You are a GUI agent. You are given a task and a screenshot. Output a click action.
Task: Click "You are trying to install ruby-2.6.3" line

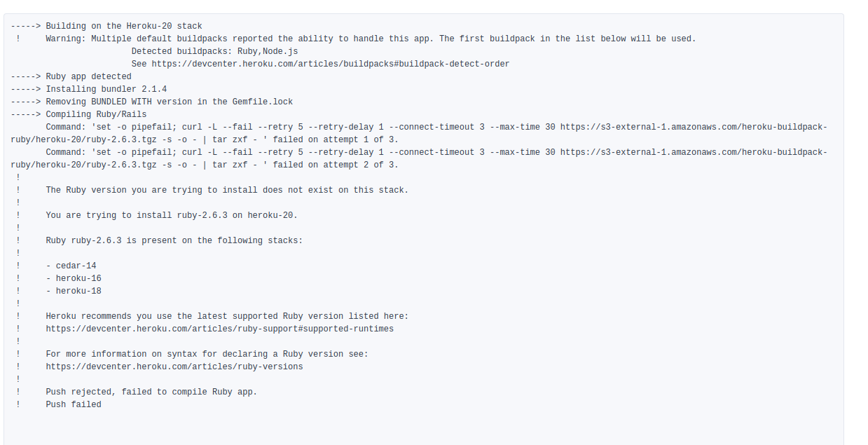pyautogui.click(x=172, y=215)
